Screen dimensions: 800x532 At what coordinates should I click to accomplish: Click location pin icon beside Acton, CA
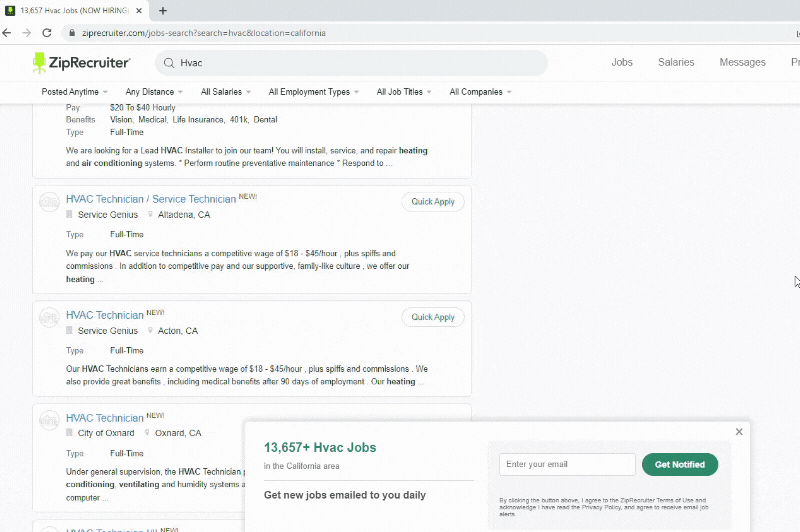(x=150, y=330)
